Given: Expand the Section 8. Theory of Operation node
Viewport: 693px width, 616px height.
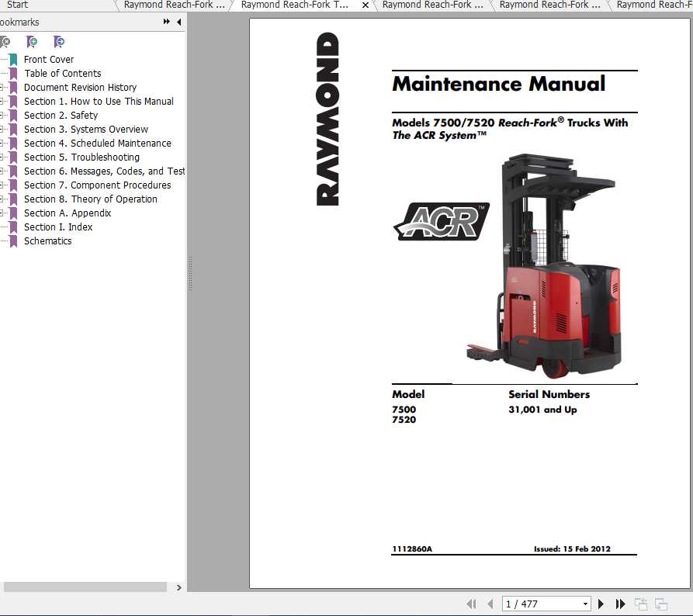Looking at the screenshot, I should tap(2, 199).
